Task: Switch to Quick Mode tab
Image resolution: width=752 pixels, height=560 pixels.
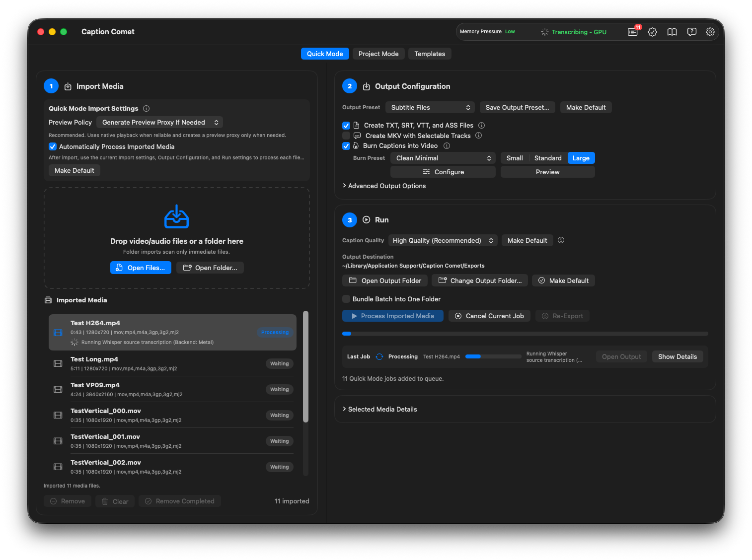Action: tap(325, 54)
